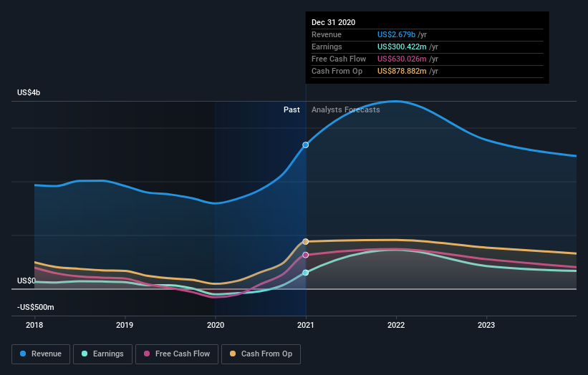Viewport: 588px width, 375px height.
Task: Toggle the Free Cash Flow legend button
Action: (177, 354)
